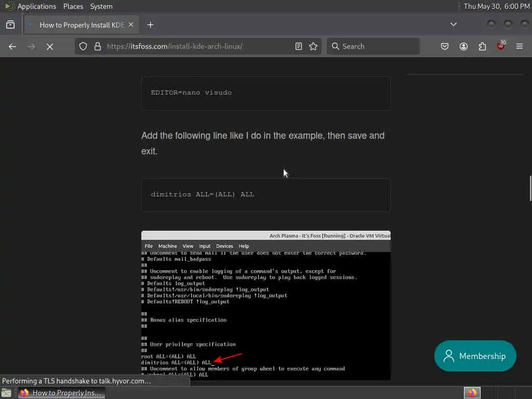Screen dimensions: 532x399
Task: Click the paragraph starting Add the following line
Action: [263, 143]
